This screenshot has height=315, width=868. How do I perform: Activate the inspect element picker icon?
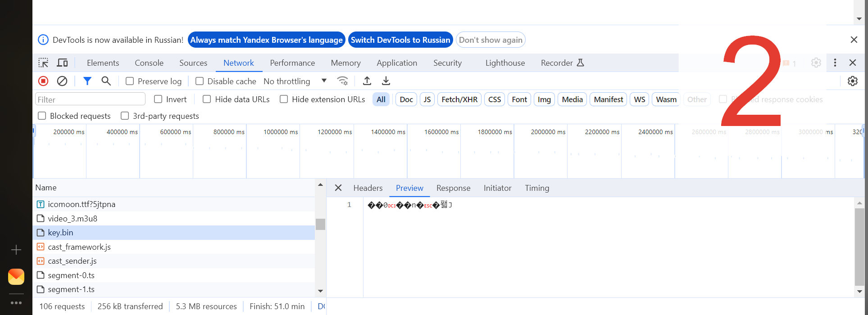(x=43, y=63)
